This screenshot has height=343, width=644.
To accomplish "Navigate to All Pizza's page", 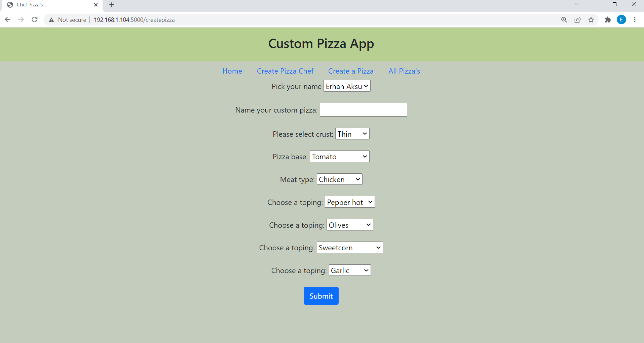I will pyautogui.click(x=404, y=71).
